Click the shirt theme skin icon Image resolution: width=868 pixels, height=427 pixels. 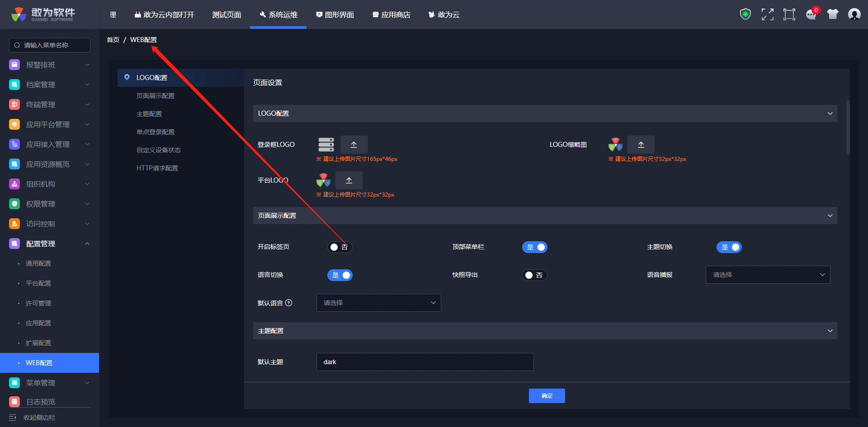click(832, 14)
